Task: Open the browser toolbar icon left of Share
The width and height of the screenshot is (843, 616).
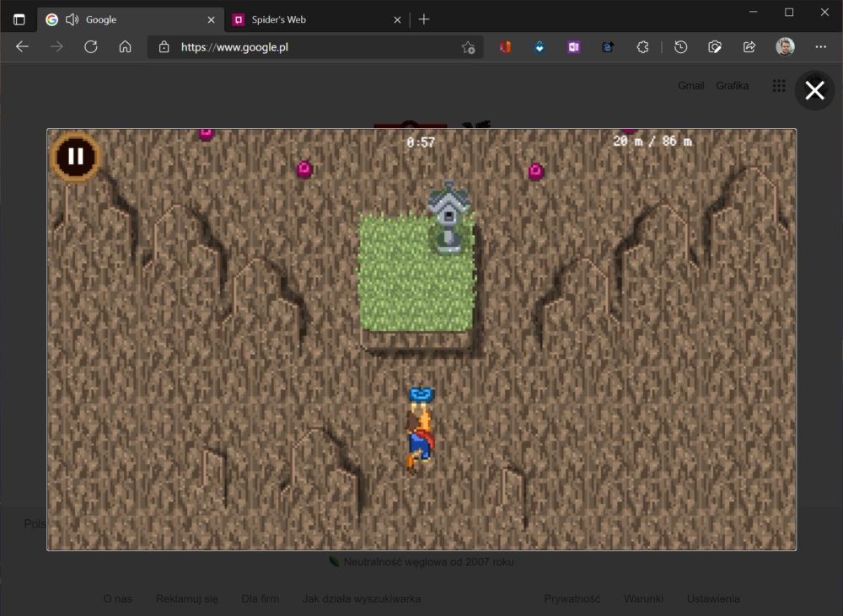Action: click(x=715, y=47)
